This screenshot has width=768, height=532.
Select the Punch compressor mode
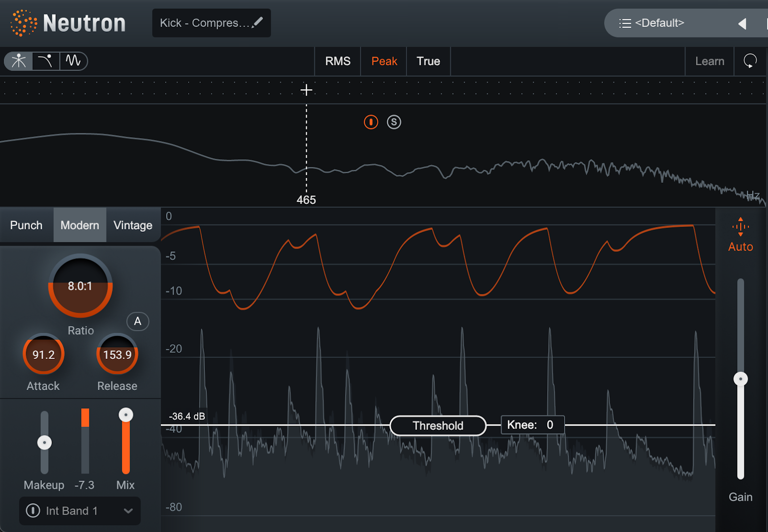pyautogui.click(x=26, y=225)
